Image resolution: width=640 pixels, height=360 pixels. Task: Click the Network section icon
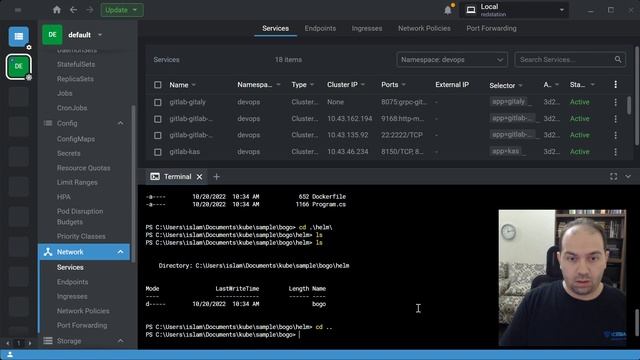(x=48, y=252)
